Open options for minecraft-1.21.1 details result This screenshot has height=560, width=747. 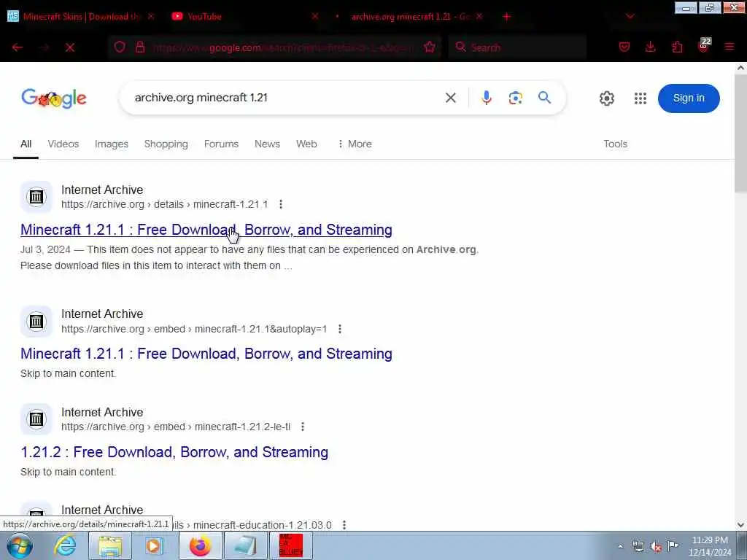[281, 204]
